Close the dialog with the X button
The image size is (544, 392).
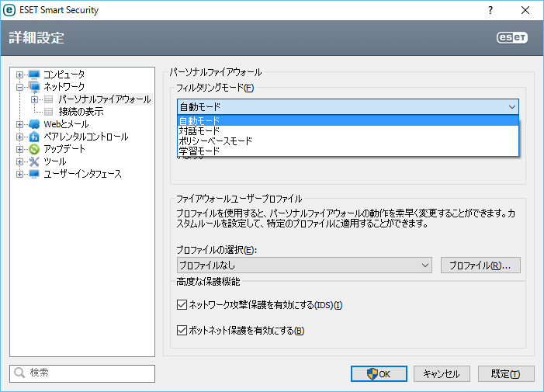click(x=525, y=10)
